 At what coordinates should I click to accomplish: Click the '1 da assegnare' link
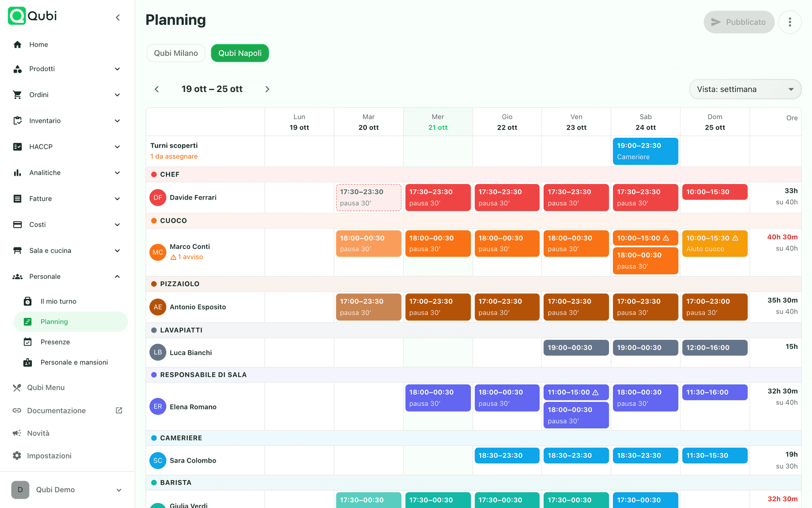point(174,156)
